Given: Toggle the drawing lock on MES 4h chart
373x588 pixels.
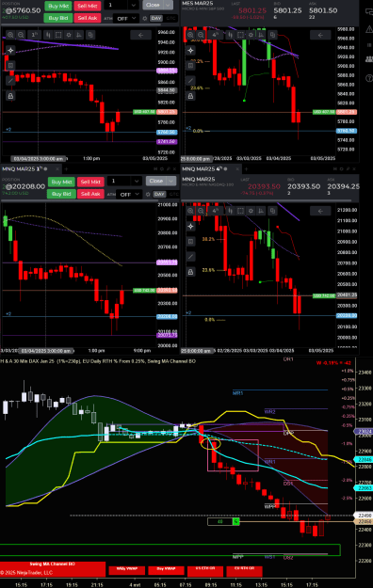Looking at the screenshot, I should point(191,96).
